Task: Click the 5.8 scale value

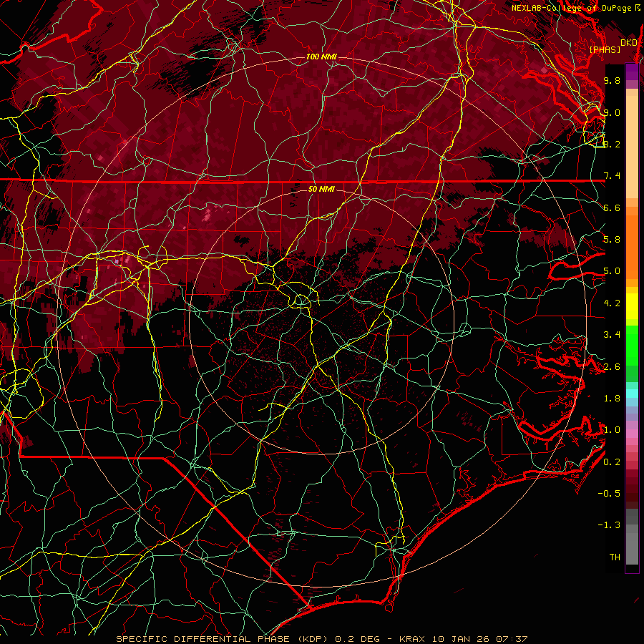Action: point(612,240)
